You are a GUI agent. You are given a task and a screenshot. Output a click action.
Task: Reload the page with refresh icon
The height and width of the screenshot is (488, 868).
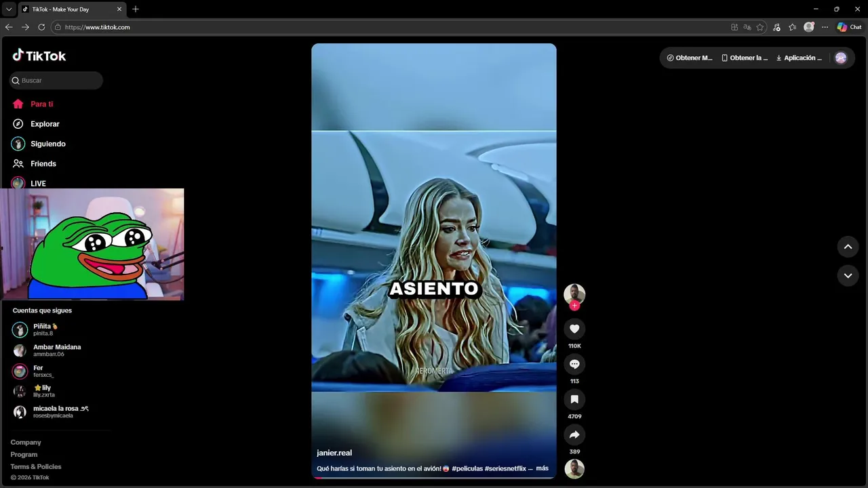click(x=41, y=27)
